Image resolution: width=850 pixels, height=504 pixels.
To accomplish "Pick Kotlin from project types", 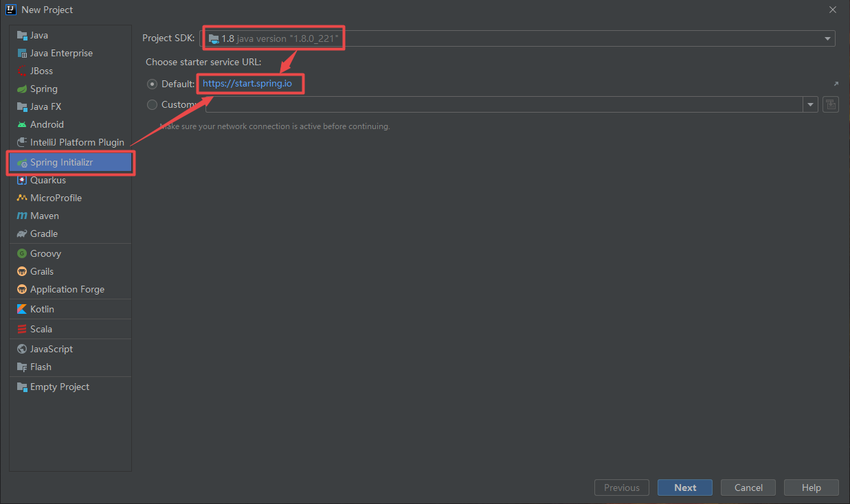I will point(70,309).
